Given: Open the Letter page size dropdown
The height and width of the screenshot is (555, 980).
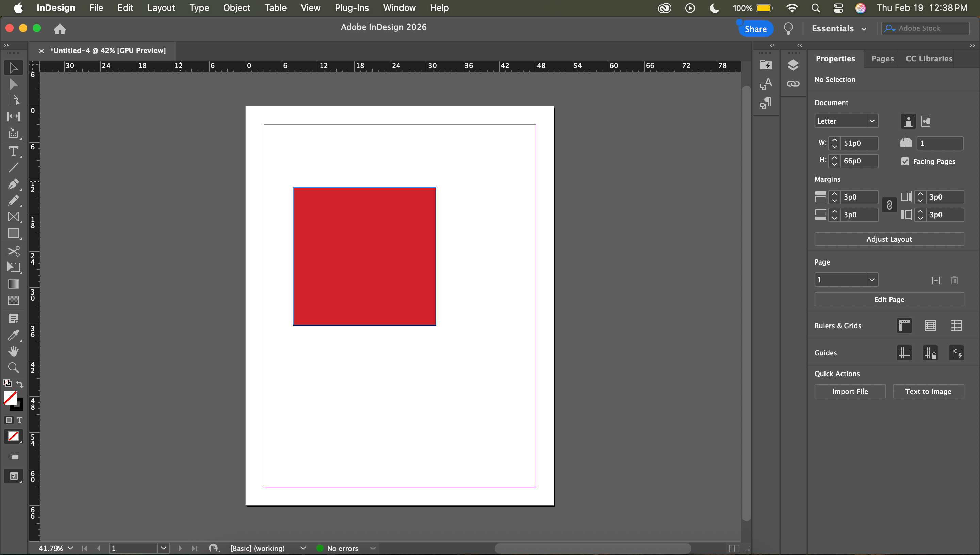Looking at the screenshot, I should click(872, 121).
